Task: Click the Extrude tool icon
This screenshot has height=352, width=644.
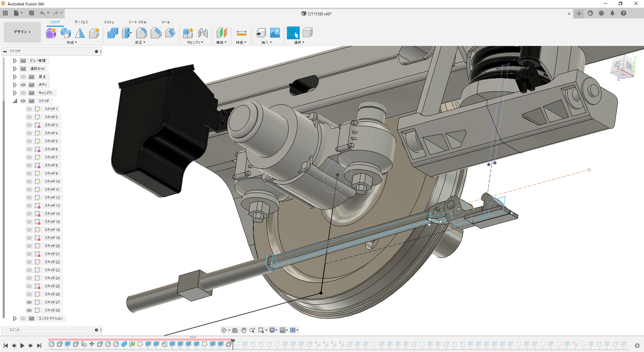Action: 65,33
